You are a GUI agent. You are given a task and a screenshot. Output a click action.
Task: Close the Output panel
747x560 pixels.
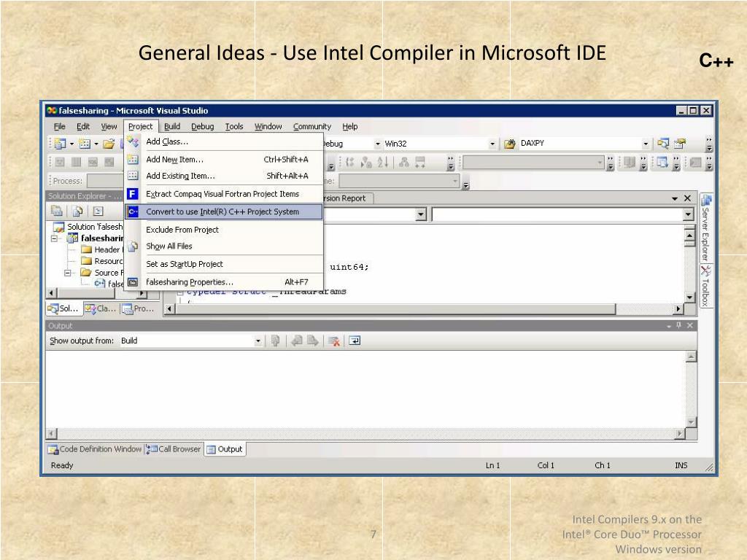(x=690, y=326)
